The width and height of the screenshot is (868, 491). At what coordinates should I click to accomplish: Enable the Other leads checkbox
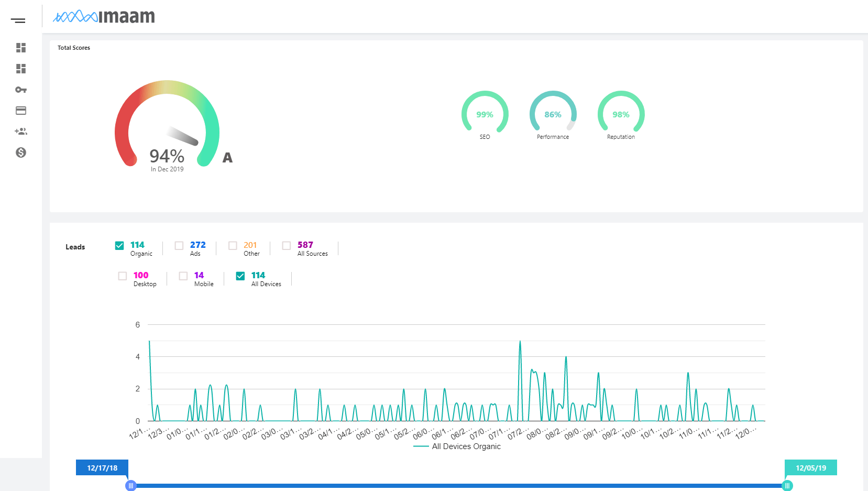pyautogui.click(x=233, y=245)
